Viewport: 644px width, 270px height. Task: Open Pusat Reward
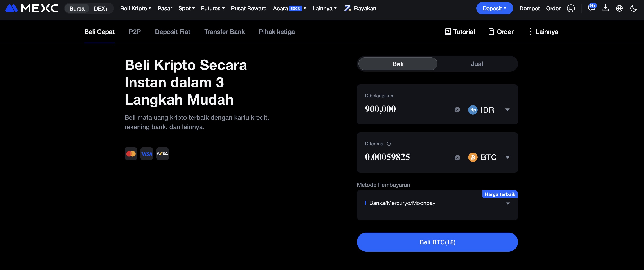pos(249,8)
